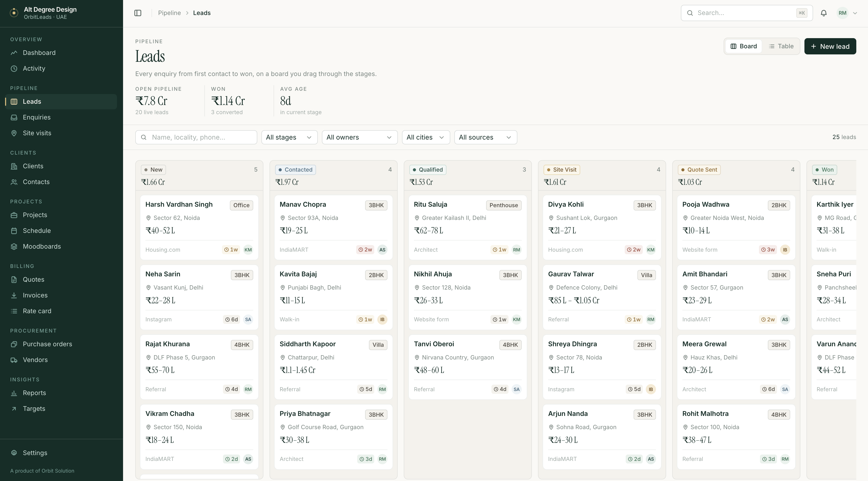Click the Quotes document icon
868x481 pixels.
tap(14, 280)
